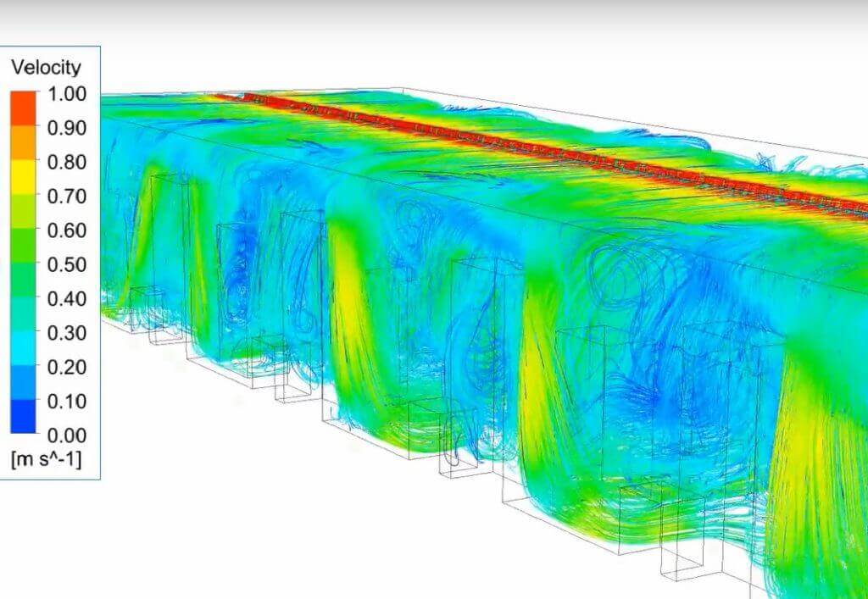Viewport: 868px width, 599px height.
Task: Select the 0.80 legend value label
Action: (x=66, y=162)
